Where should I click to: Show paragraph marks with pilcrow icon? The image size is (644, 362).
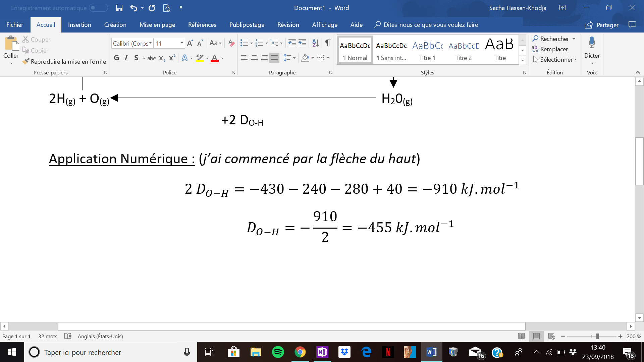(x=328, y=43)
